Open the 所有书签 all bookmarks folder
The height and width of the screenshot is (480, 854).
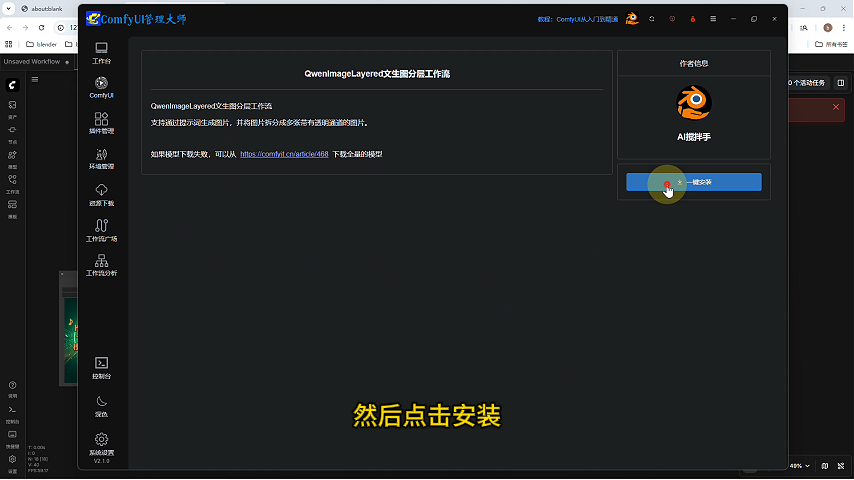point(832,44)
